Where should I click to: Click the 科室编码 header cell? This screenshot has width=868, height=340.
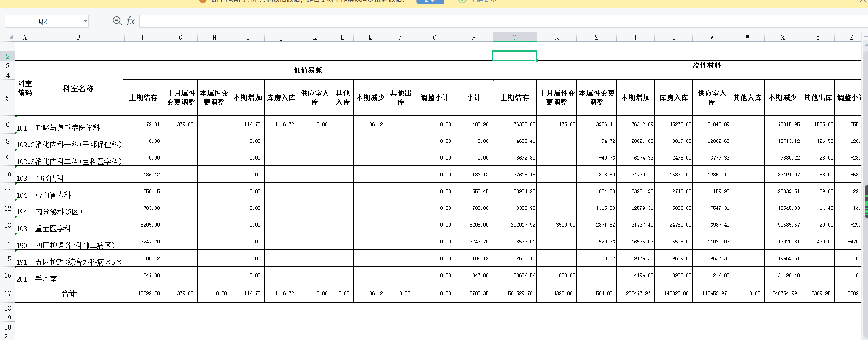[x=24, y=88]
